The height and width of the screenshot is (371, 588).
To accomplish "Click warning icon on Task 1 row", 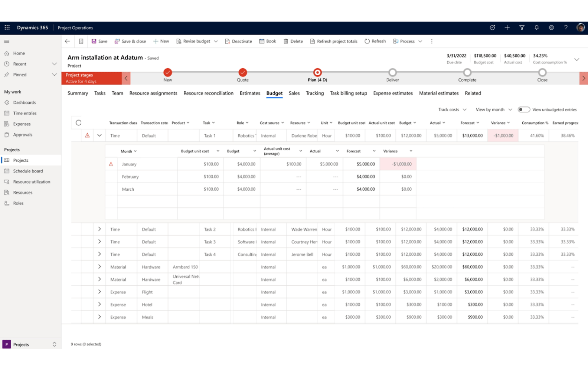I will pos(87,135).
